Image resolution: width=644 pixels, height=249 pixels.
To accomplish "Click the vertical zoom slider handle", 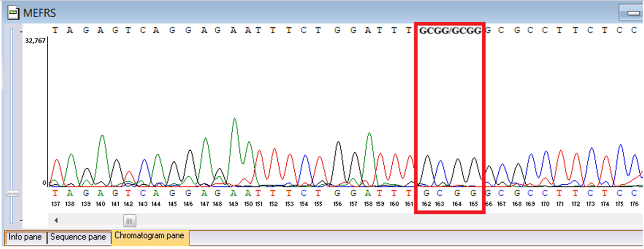I will tap(12, 193).
